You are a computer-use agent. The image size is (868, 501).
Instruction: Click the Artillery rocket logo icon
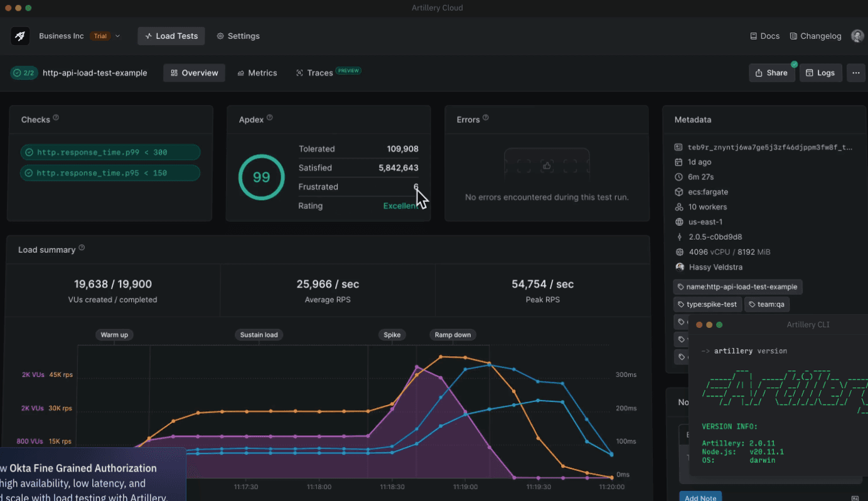pos(19,36)
